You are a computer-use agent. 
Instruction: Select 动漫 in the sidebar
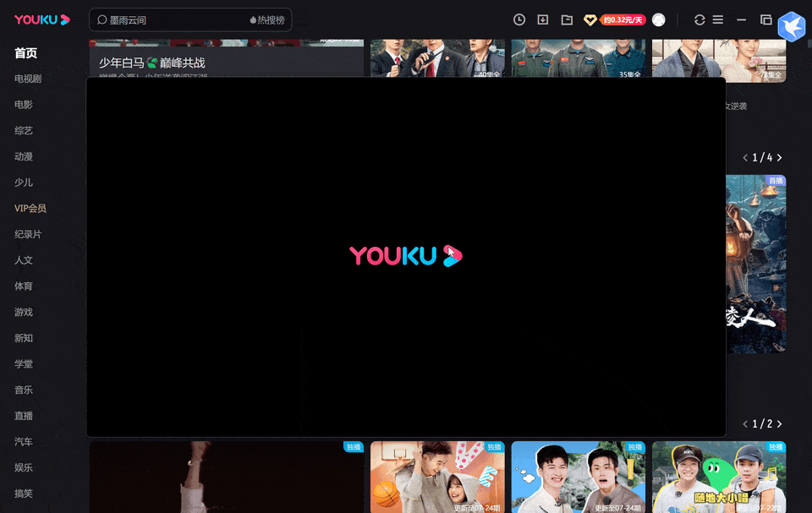pos(24,156)
